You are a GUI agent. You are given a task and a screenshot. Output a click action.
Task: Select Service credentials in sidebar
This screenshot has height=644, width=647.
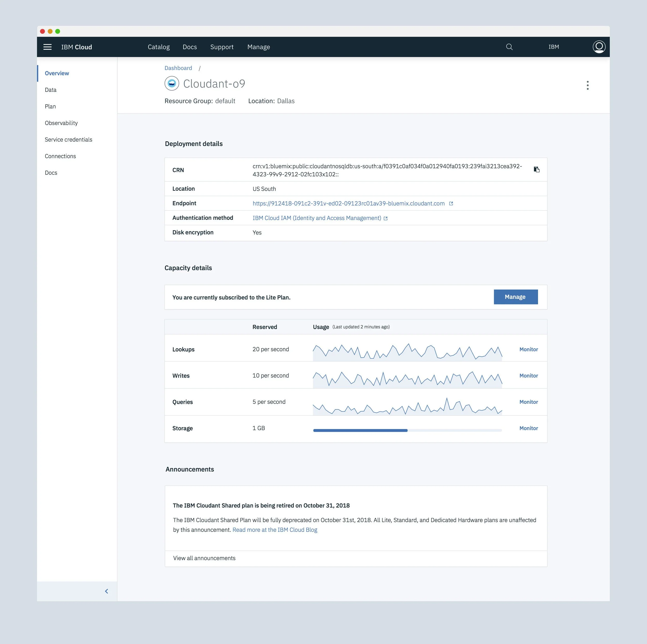68,140
